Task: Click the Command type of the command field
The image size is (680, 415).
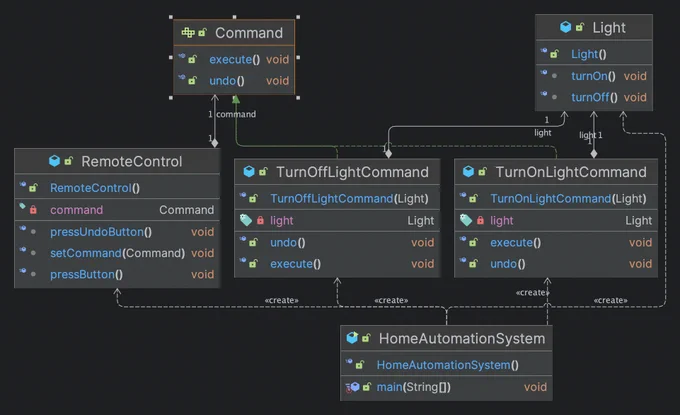Action: tap(186, 210)
